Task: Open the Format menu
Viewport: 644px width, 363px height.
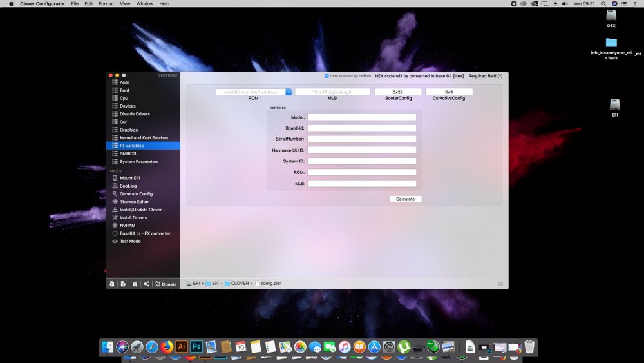Action: (x=106, y=3)
